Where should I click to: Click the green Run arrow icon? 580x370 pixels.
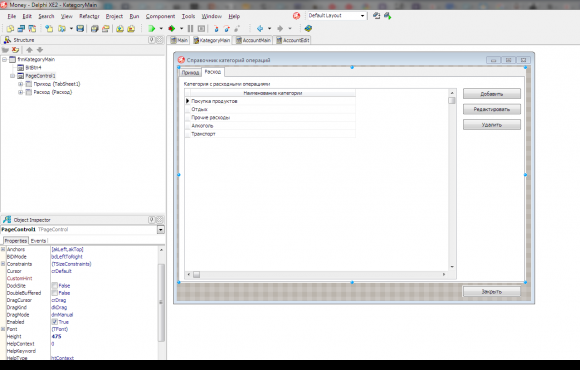click(151, 28)
